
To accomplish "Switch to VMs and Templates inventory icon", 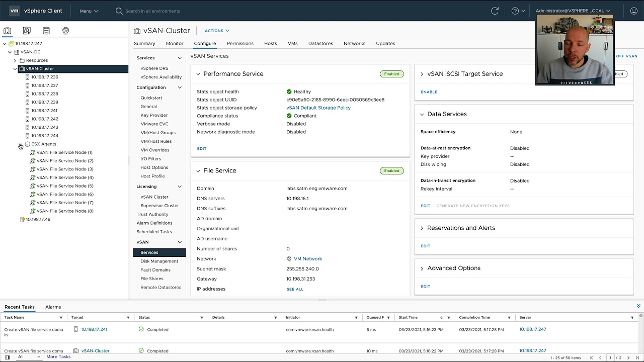I will pyautogui.click(x=27, y=31).
